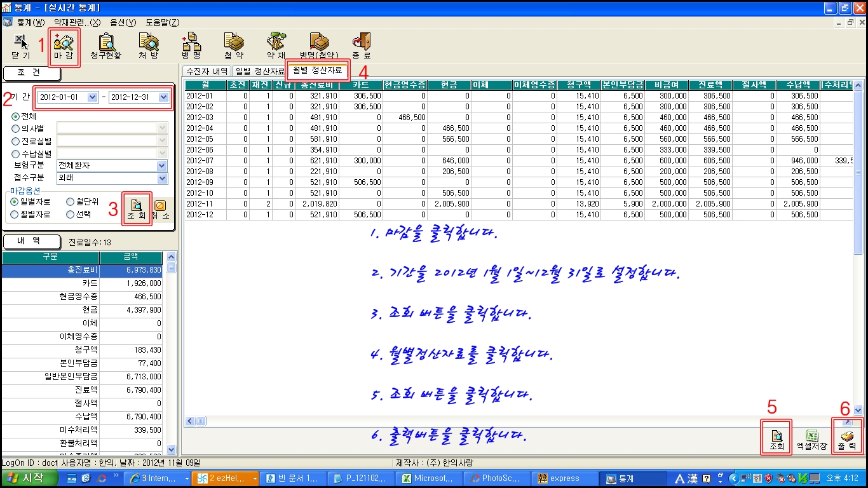Click the 조회 button in conditions panel
Image resolution: width=868 pixels, height=488 pixels.
tap(137, 210)
